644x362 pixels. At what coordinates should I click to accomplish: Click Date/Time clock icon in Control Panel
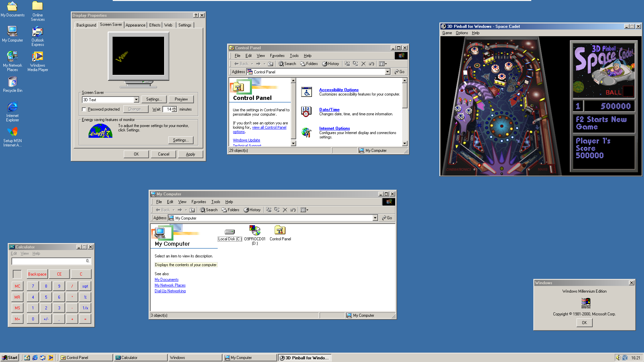pyautogui.click(x=306, y=112)
